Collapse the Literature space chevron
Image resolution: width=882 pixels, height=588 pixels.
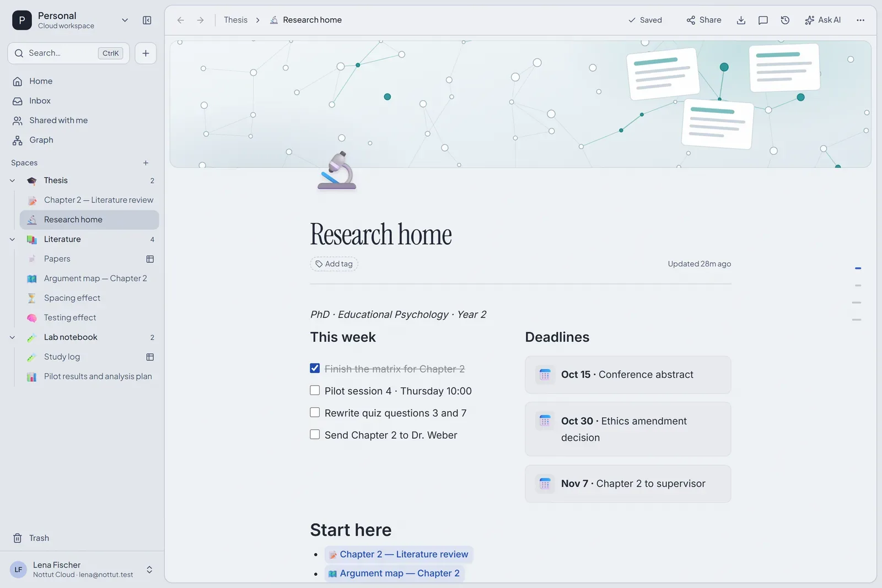coord(12,240)
